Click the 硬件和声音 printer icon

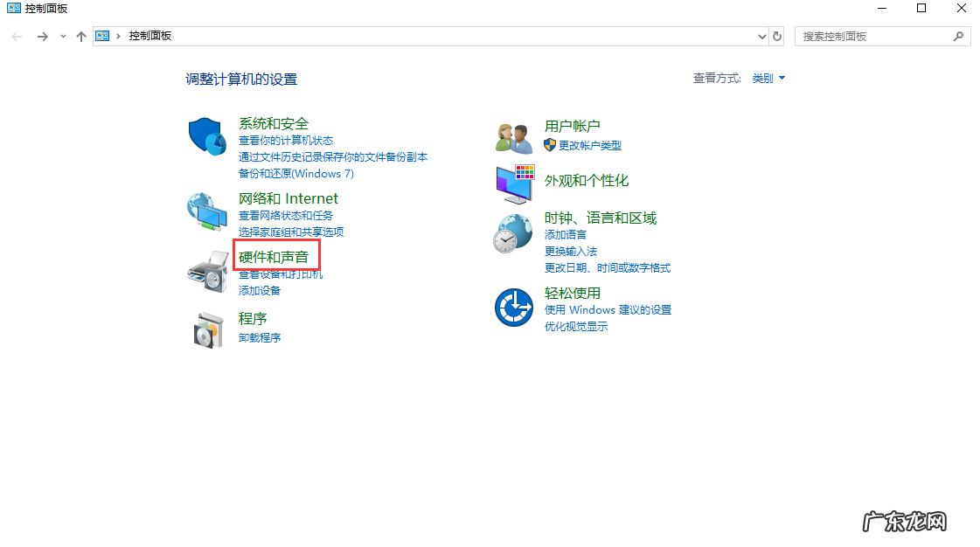pos(207,271)
